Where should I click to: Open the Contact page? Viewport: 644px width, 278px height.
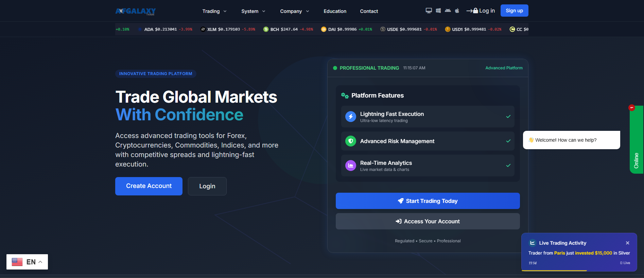point(369,11)
